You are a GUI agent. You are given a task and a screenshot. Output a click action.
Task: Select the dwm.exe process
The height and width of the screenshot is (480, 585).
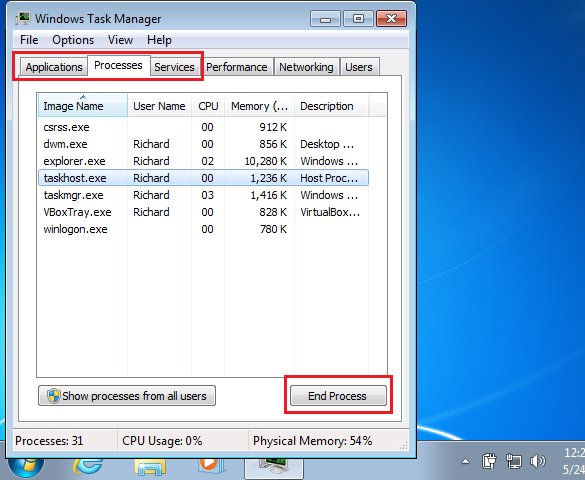point(203,144)
